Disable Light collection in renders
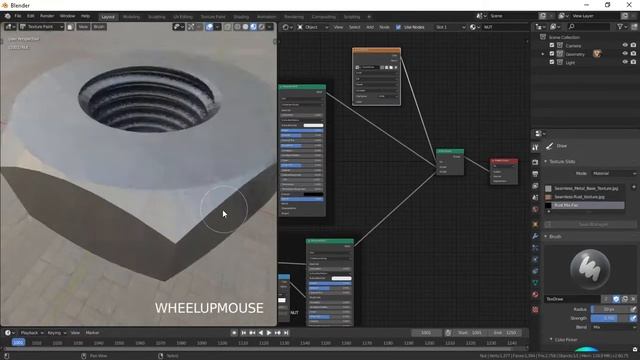 coord(633,62)
